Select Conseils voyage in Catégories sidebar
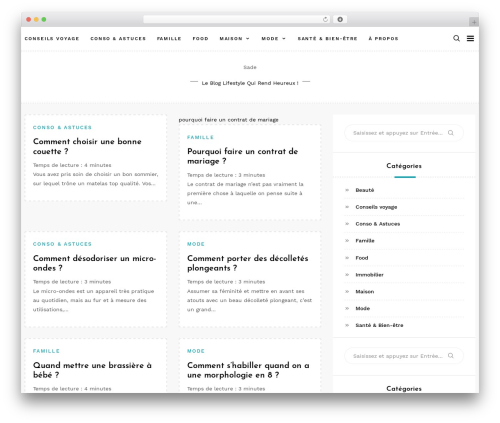The width and height of the screenshot is (500, 423). click(x=376, y=207)
